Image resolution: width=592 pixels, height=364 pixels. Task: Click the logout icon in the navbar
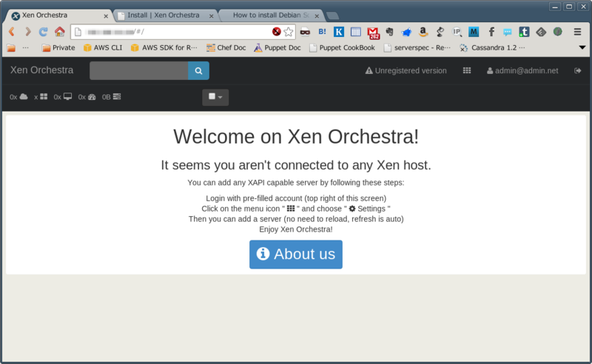(577, 70)
